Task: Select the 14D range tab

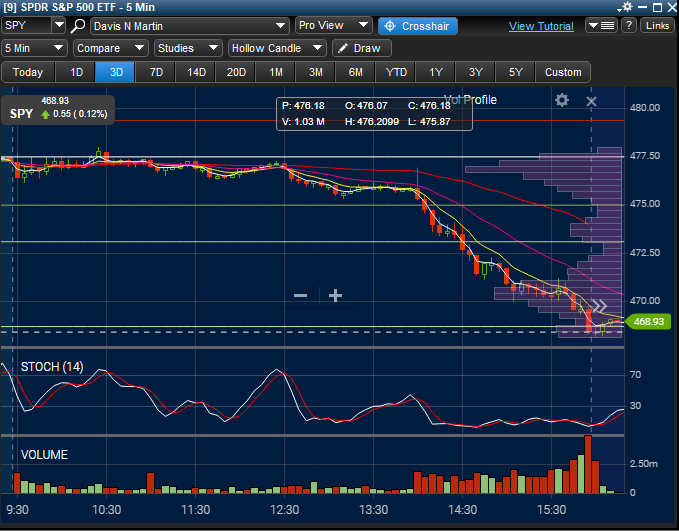Action: click(196, 72)
